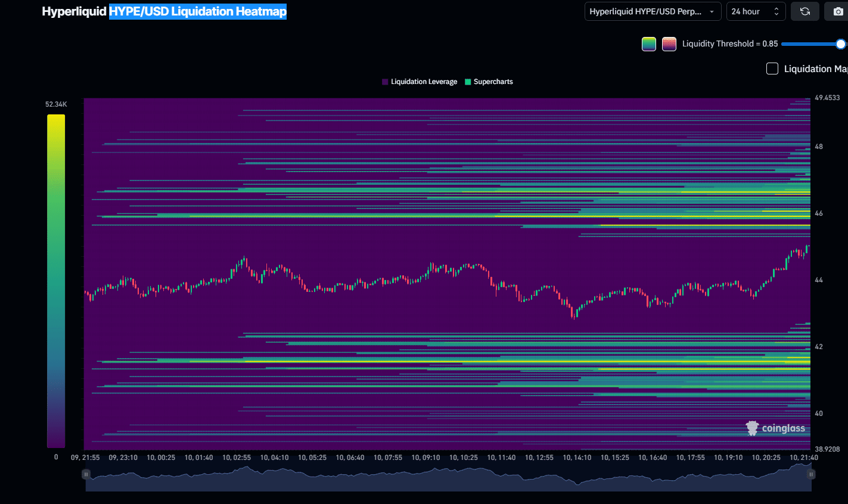Select the green-yellow viridis color scheme swatch
Screen dimensions: 848x504
[x=649, y=43]
